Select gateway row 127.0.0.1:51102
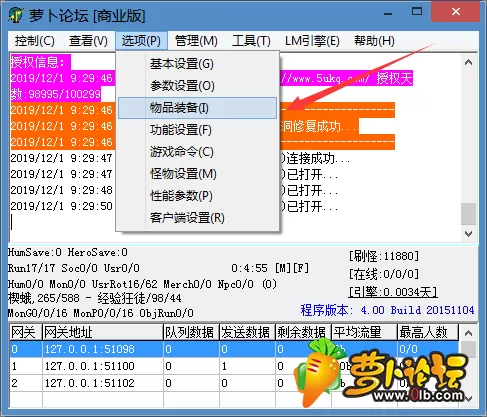Image resolution: width=487 pixels, height=417 pixels. (x=234, y=383)
